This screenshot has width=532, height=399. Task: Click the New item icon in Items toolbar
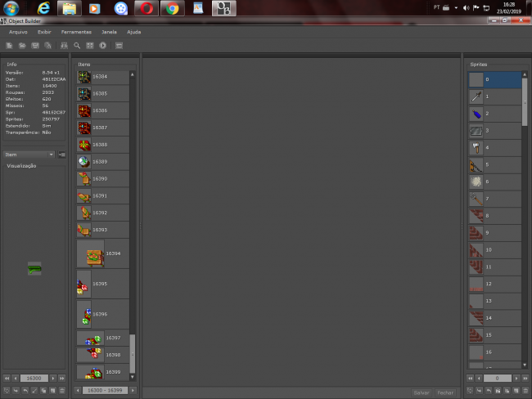pyautogui.click(x=52, y=391)
